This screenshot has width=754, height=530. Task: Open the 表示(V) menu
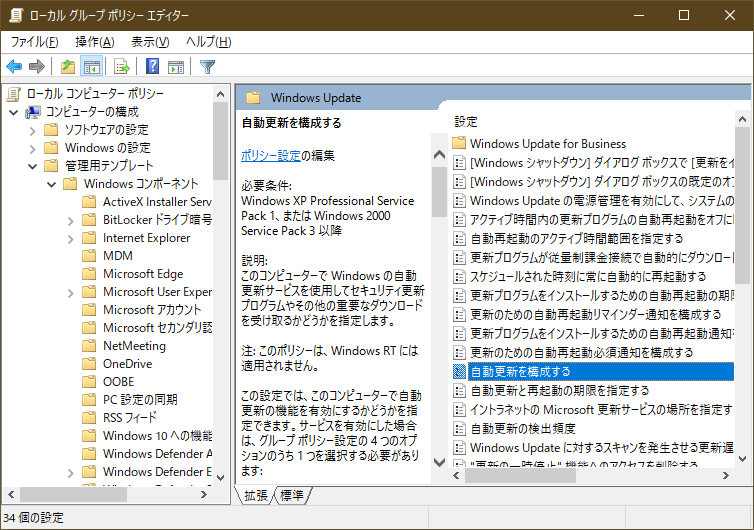[x=151, y=42]
